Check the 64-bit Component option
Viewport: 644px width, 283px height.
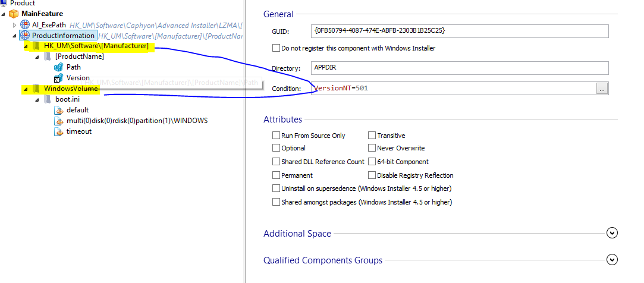click(372, 162)
